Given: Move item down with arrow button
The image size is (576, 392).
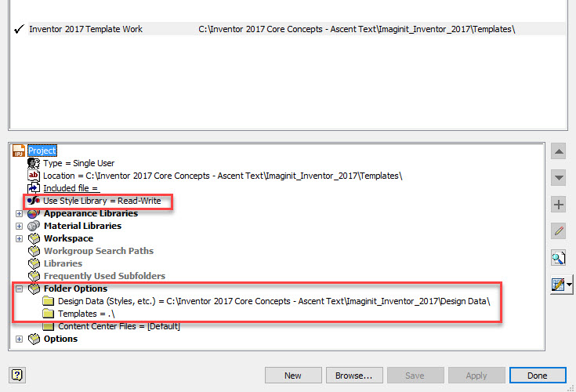Looking at the screenshot, I should (x=559, y=178).
